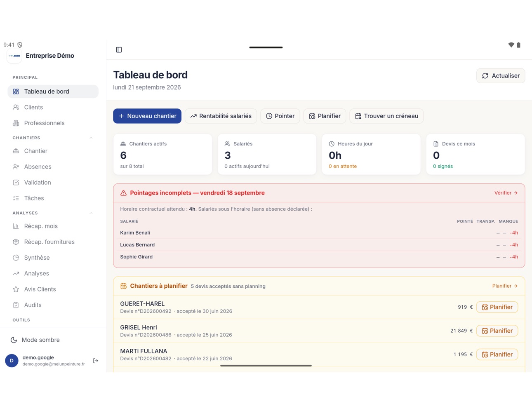Image resolution: width=532 pixels, height=399 pixels.
Task: Open the Heures du jour card
Action: [x=371, y=154]
